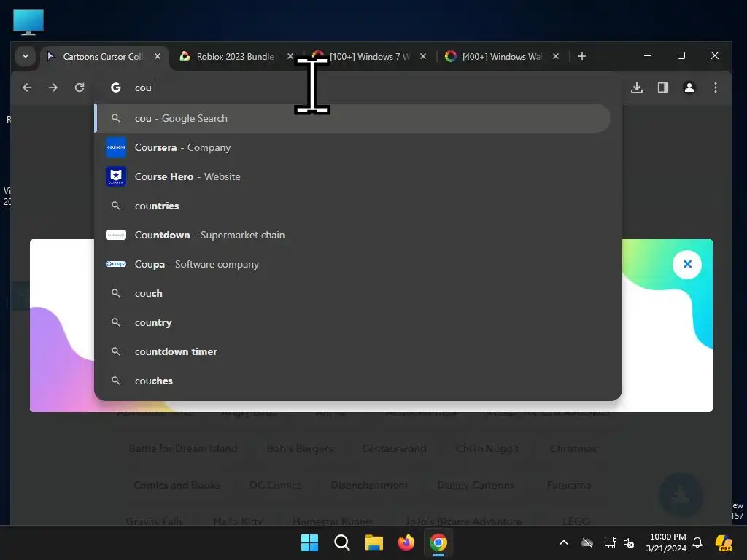Select the Coursera - Company suggestion
Viewport: 747px width, 560px height.
tap(352, 147)
